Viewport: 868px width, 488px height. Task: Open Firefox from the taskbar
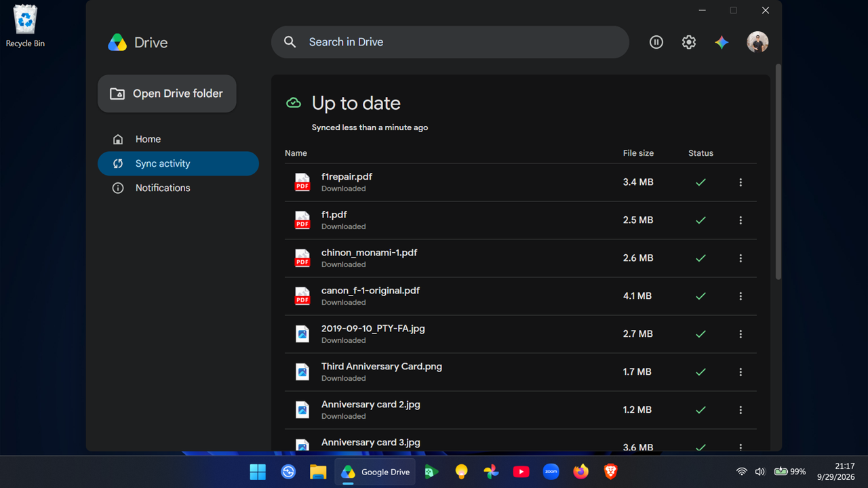[x=581, y=472]
